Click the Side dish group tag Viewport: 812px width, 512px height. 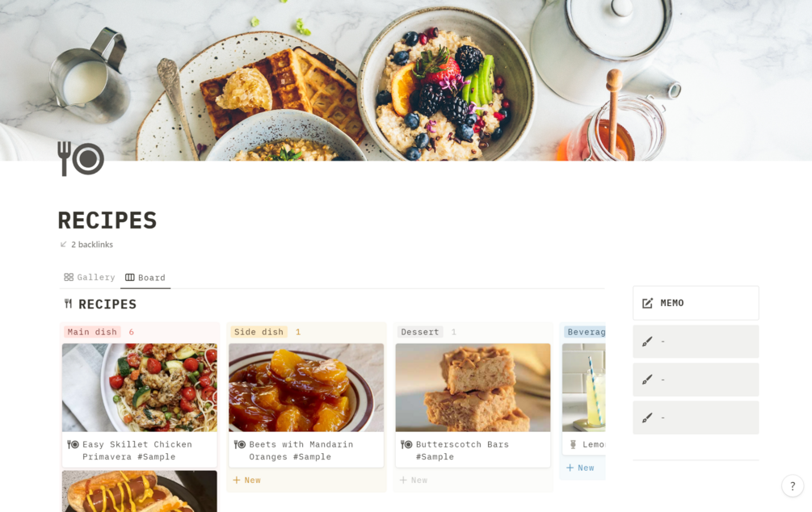259,332
